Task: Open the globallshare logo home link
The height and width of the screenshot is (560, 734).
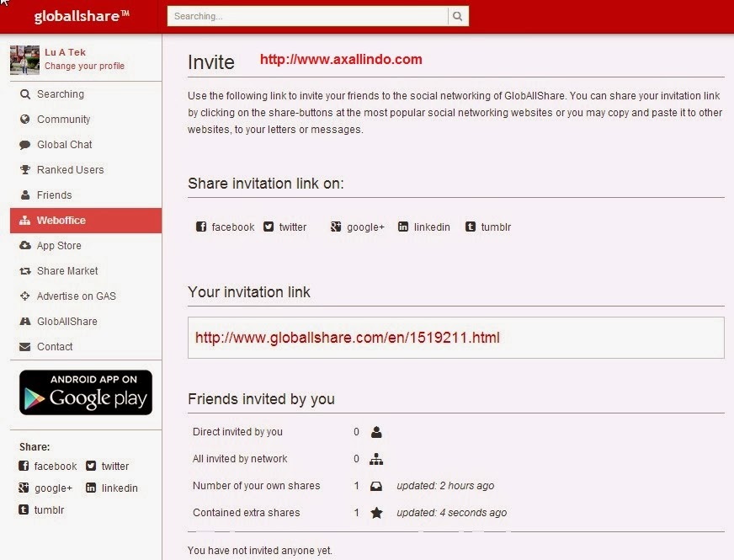Action: [x=82, y=16]
